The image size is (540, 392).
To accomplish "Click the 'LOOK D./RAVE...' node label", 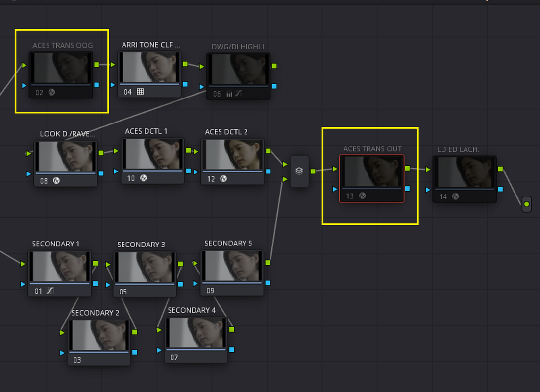I will pos(68,134).
